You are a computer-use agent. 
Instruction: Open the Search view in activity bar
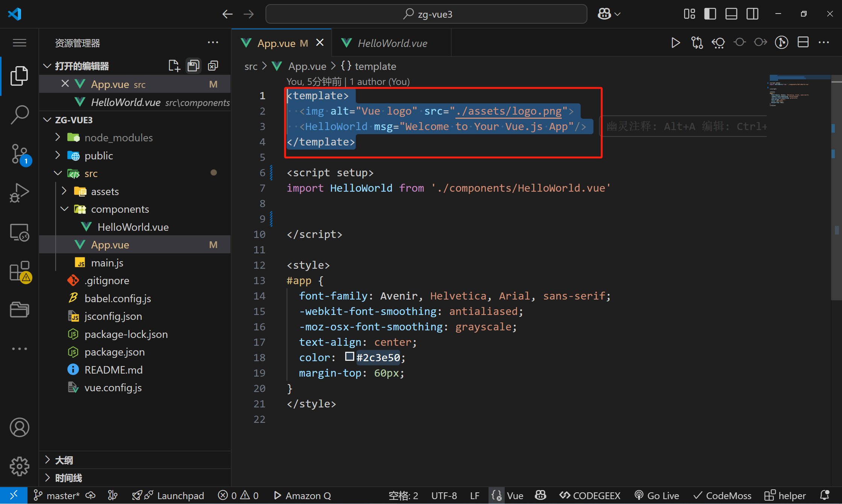pyautogui.click(x=19, y=114)
